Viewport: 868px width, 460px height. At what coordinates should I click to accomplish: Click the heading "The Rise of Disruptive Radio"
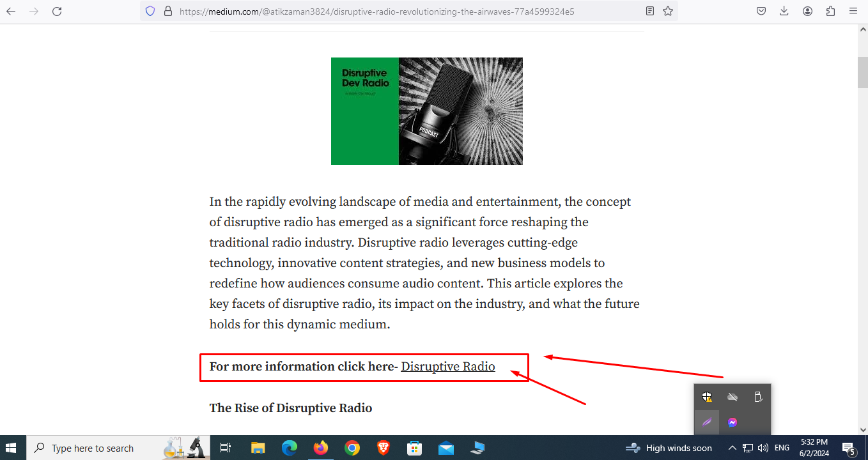tap(291, 408)
